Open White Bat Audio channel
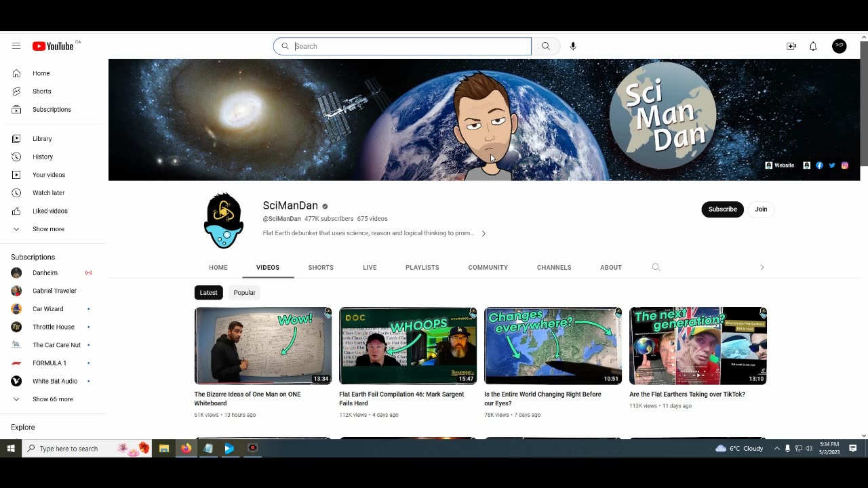Image resolution: width=868 pixels, height=488 pixels. (54, 382)
